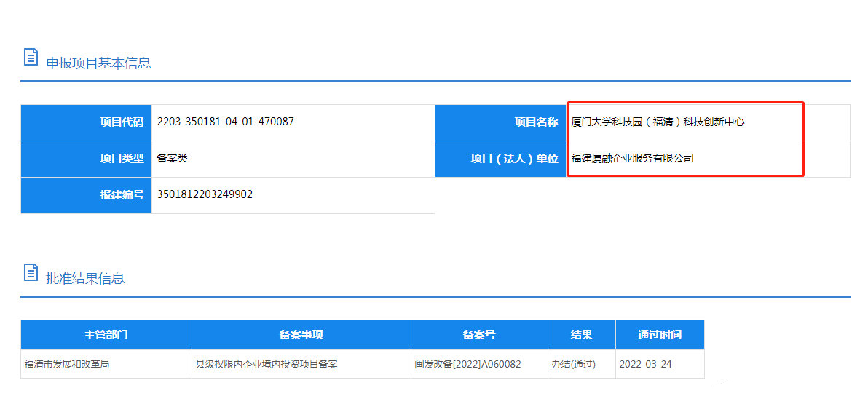Select the 福清市发展和改革局 cell
Viewport: 868px width, 415px height.
(x=106, y=364)
